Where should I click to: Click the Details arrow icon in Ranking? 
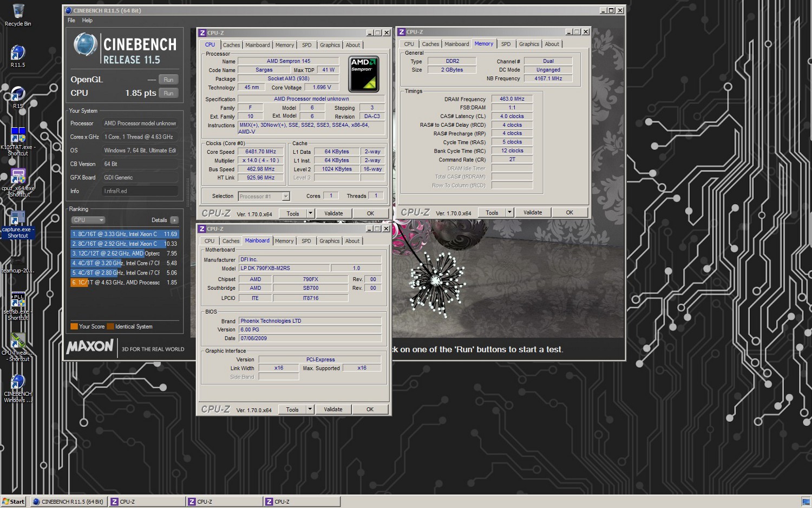pyautogui.click(x=174, y=220)
